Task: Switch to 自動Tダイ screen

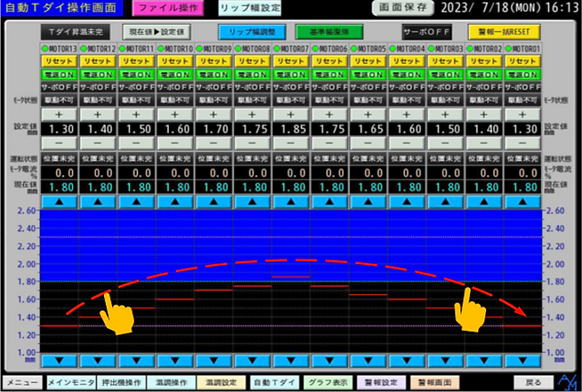Action: click(x=275, y=383)
